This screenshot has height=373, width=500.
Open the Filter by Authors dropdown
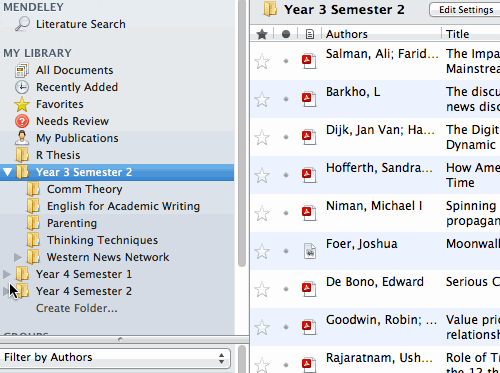pyautogui.click(x=115, y=358)
